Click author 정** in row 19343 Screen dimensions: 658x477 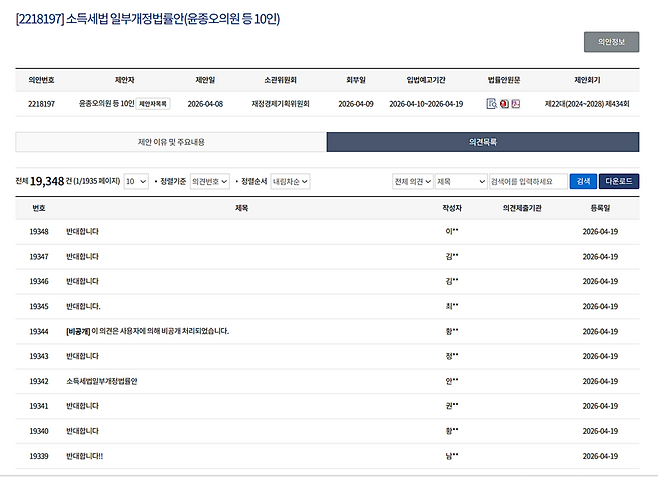452,356
